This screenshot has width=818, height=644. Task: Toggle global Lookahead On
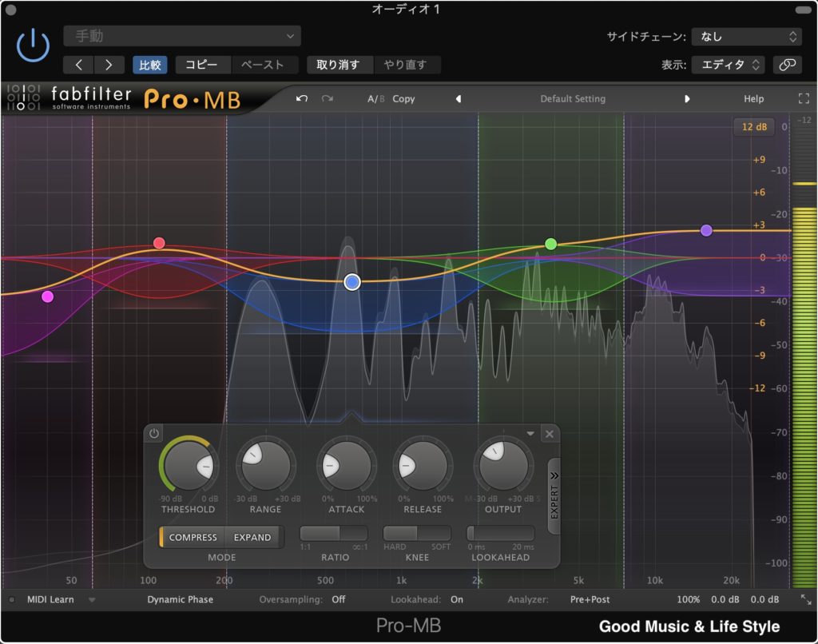[x=456, y=599]
